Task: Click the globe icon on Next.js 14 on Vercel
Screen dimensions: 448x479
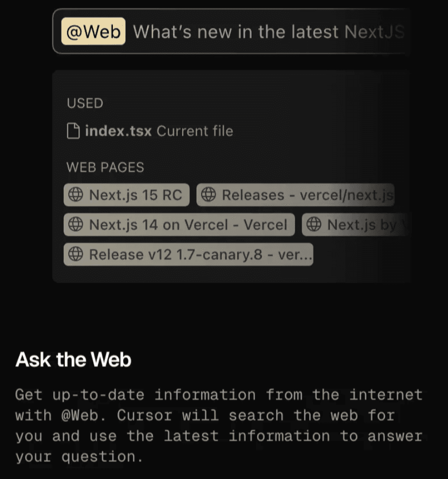Action: pos(75,225)
